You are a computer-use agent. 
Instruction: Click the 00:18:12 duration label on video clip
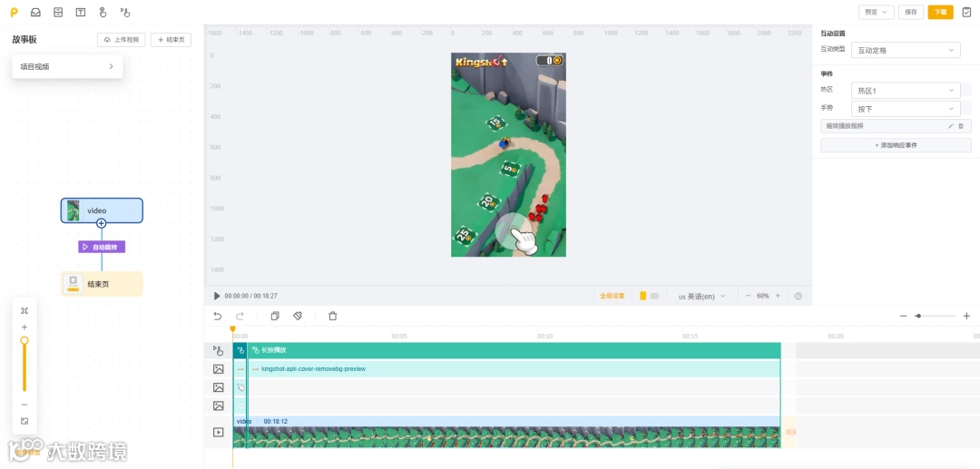pyautogui.click(x=276, y=422)
